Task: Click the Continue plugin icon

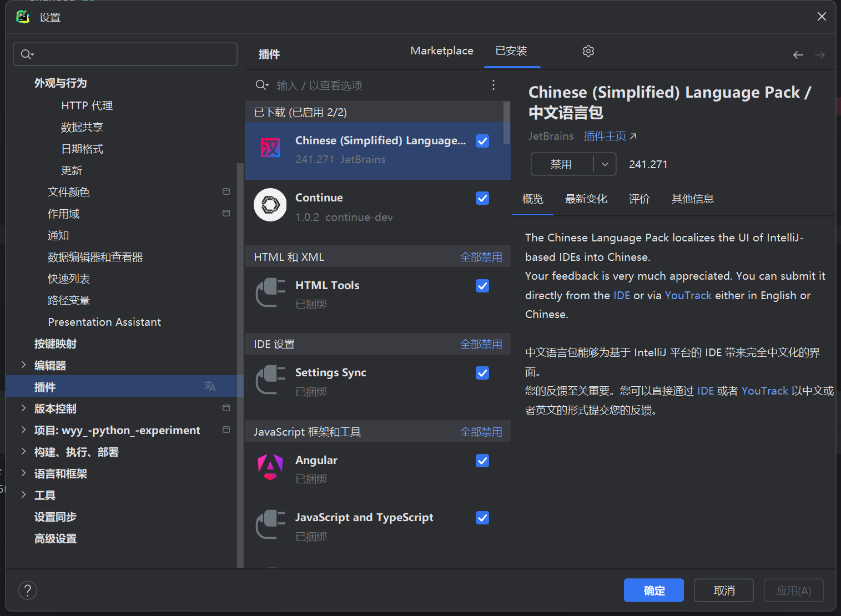Action: 270,205
